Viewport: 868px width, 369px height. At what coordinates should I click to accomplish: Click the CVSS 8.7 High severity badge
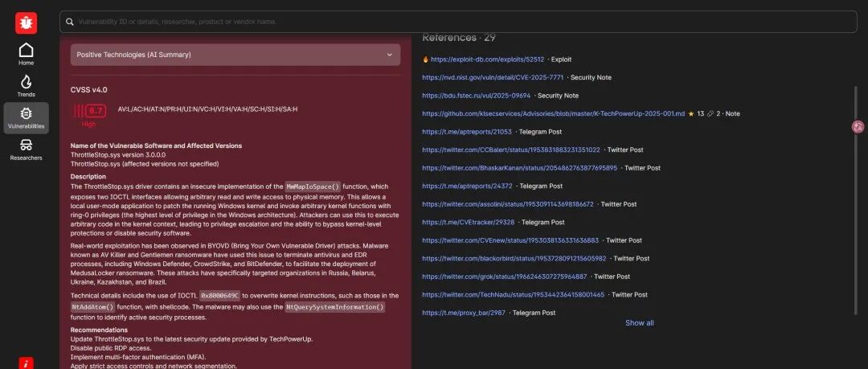(89, 113)
